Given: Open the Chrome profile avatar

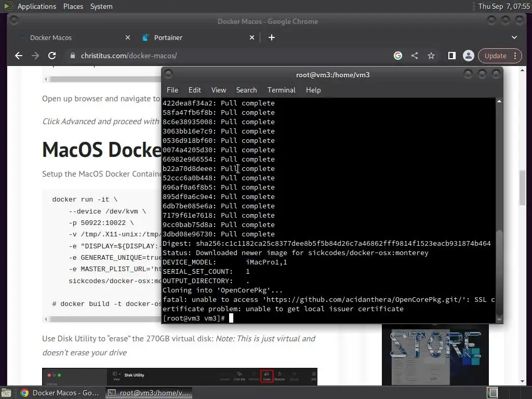Looking at the screenshot, I should point(468,56).
